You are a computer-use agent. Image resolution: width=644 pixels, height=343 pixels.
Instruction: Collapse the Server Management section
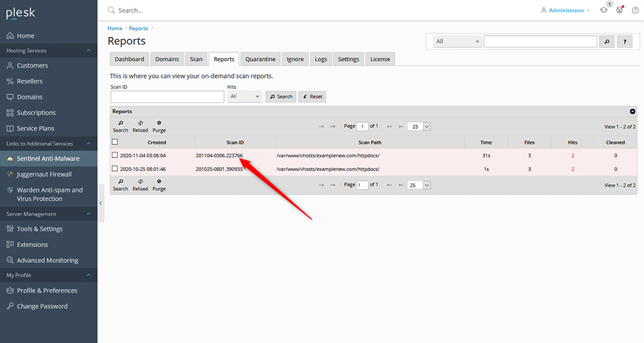88,214
